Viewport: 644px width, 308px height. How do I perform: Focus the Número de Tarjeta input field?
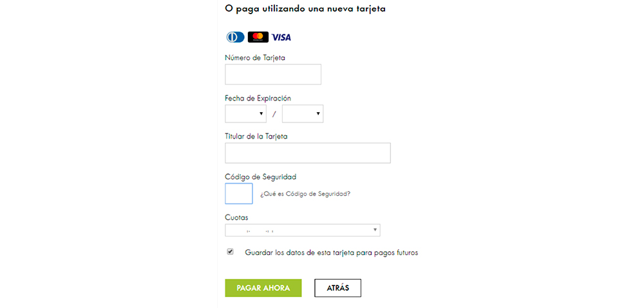pos(273,74)
